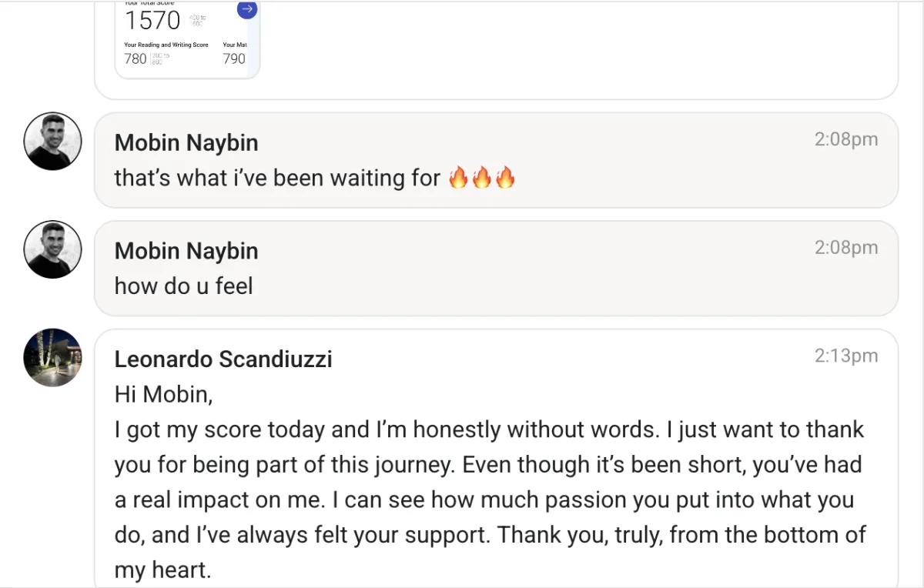Click the 2:13pm timestamp on Leonardo's message

pos(846,356)
